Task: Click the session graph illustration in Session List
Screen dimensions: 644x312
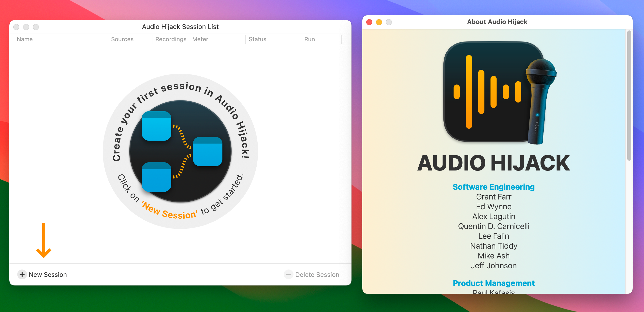Action: 180,151
